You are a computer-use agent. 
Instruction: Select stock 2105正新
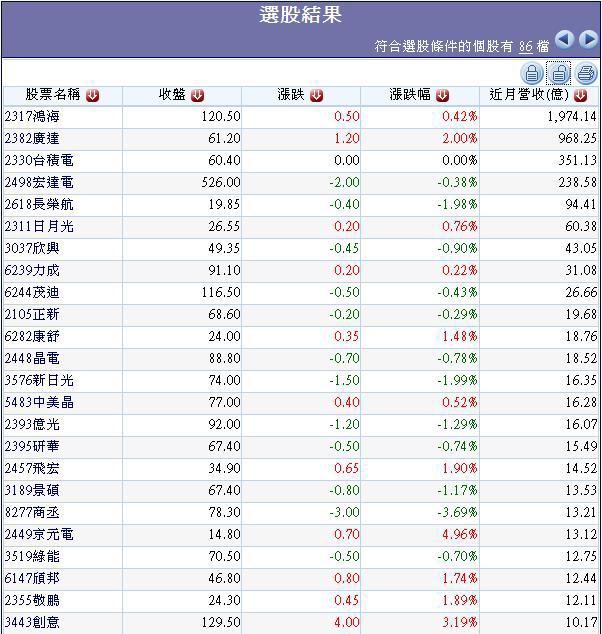32,315
